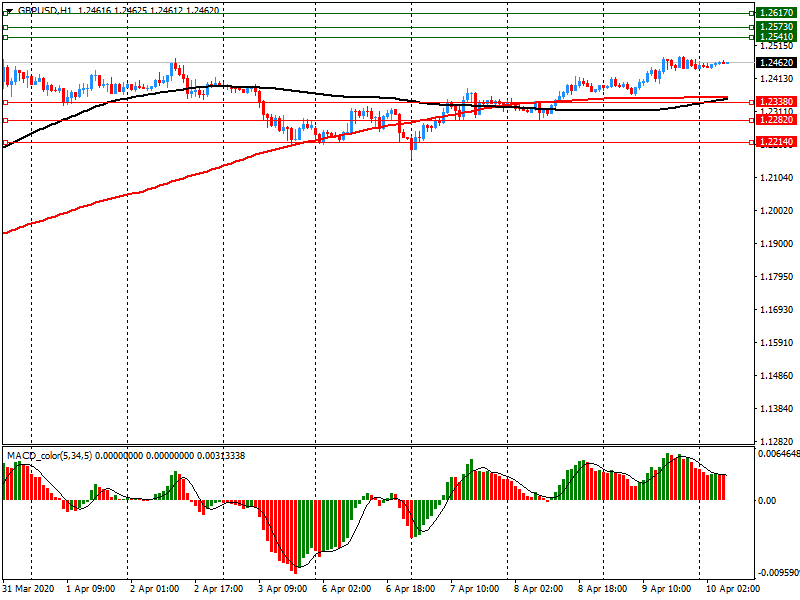The width and height of the screenshot is (800, 600).
Task: Click the 1.25410 green price label
Action: tap(776, 37)
